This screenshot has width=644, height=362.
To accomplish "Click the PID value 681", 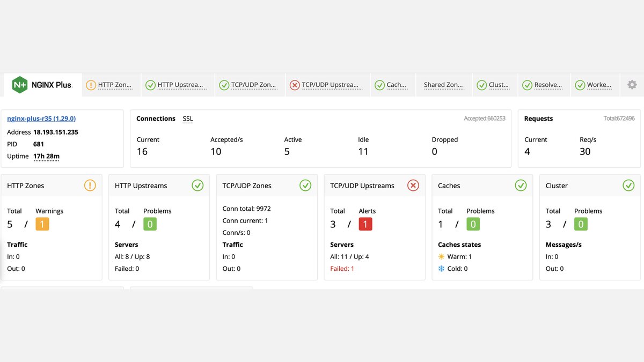I will pyautogui.click(x=39, y=144).
